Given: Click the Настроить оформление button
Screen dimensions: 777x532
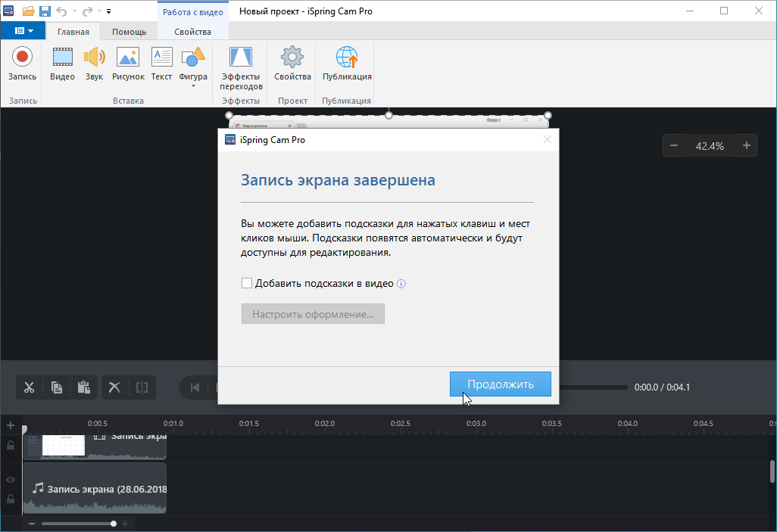Looking at the screenshot, I should coord(313,314).
